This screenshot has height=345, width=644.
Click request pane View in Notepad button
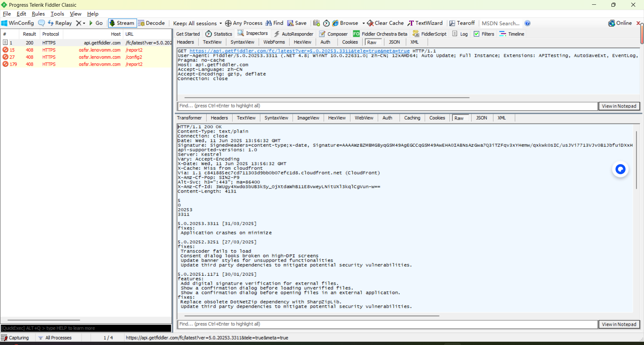(x=619, y=106)
